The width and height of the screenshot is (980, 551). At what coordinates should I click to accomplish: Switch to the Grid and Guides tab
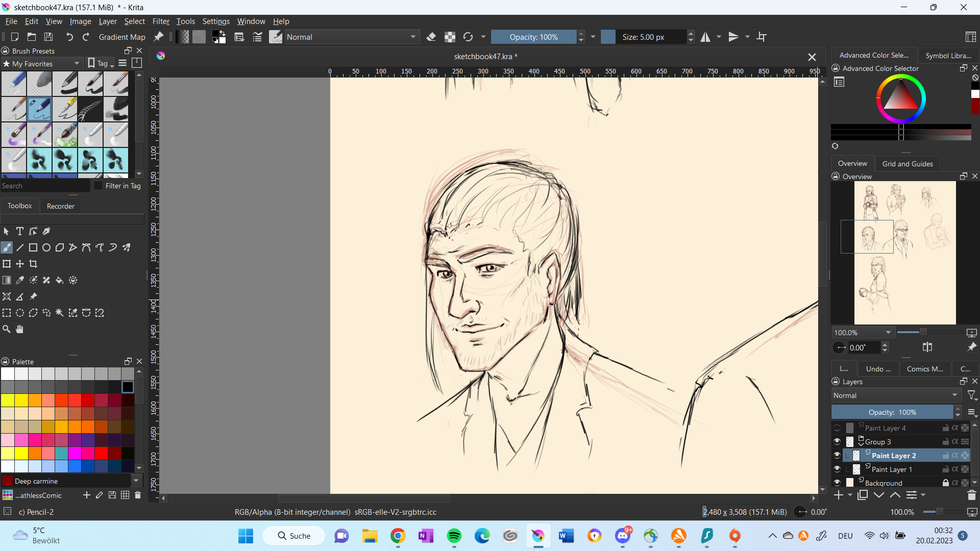(907, 164)
